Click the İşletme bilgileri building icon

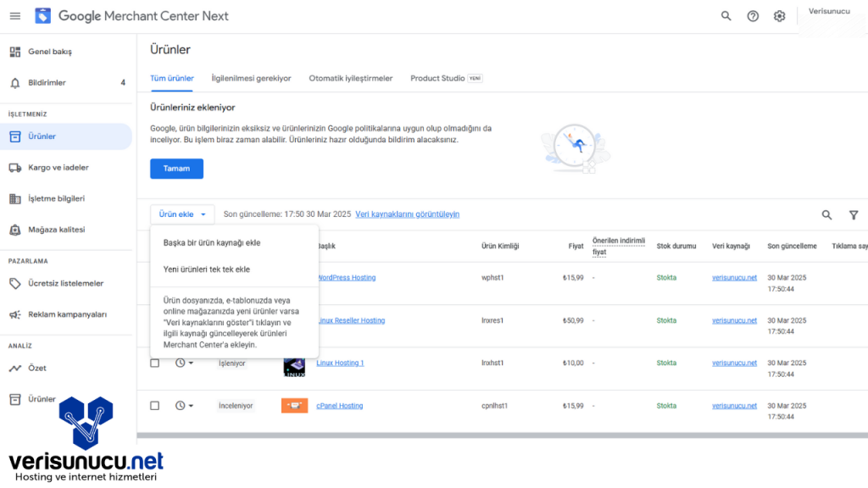(15, 198)
